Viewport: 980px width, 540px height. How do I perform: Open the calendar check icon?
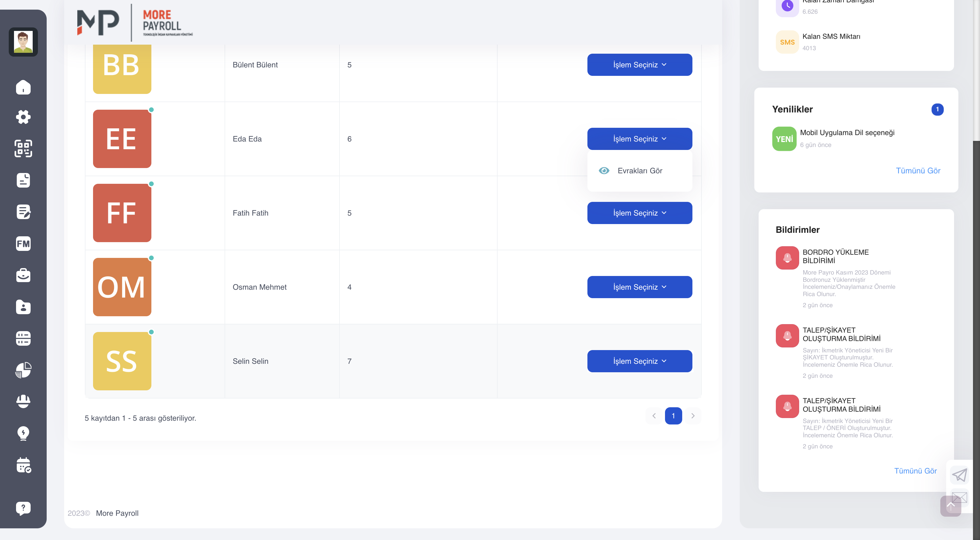24,465
